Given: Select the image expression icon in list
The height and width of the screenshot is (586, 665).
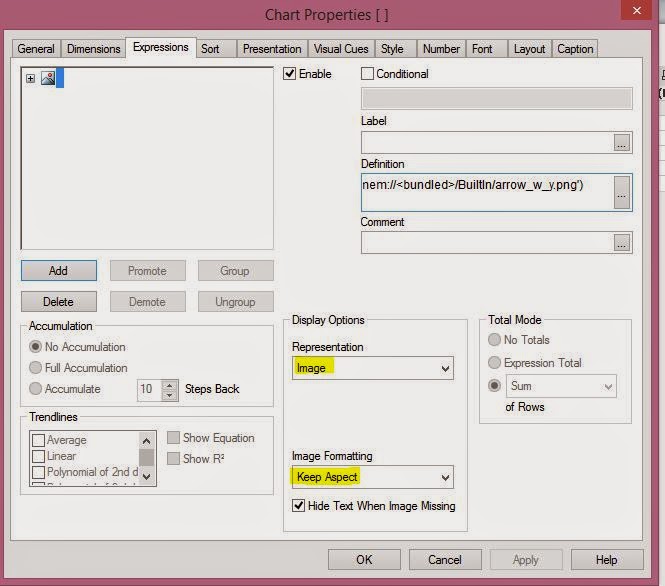Looking at the screenshot, I should point(48,78).
